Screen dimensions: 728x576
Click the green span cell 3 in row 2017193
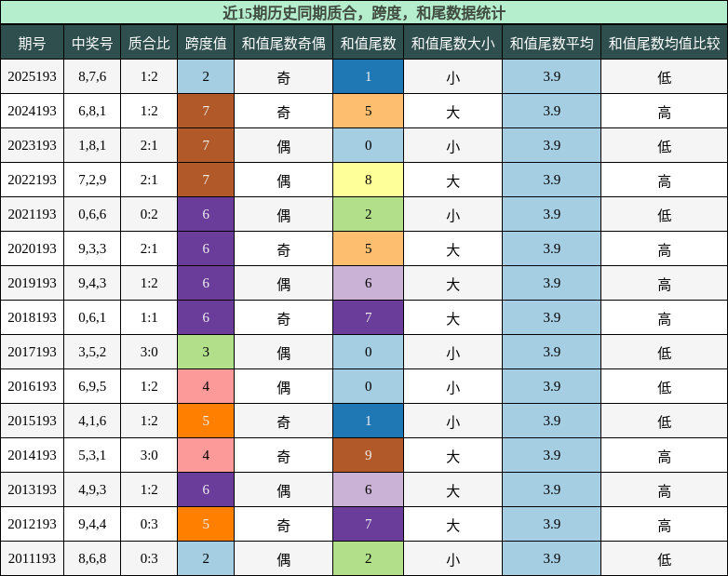click(x=206, y=352)
